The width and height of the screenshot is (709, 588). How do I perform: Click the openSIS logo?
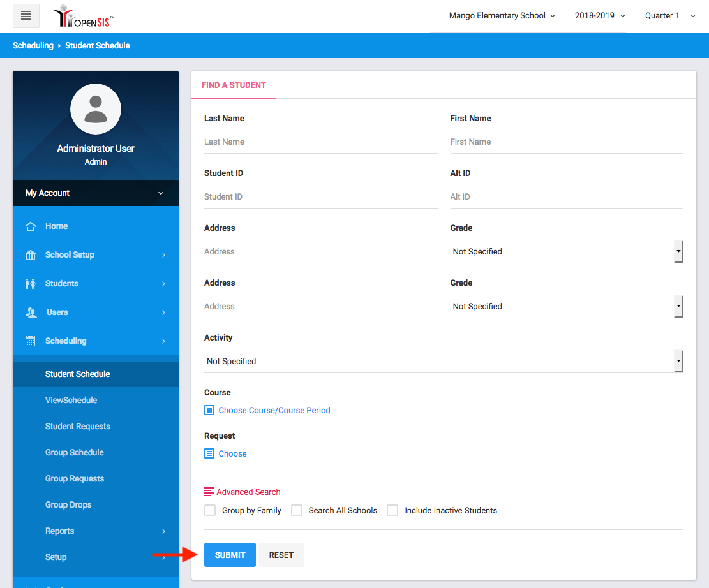click(84, 16)
